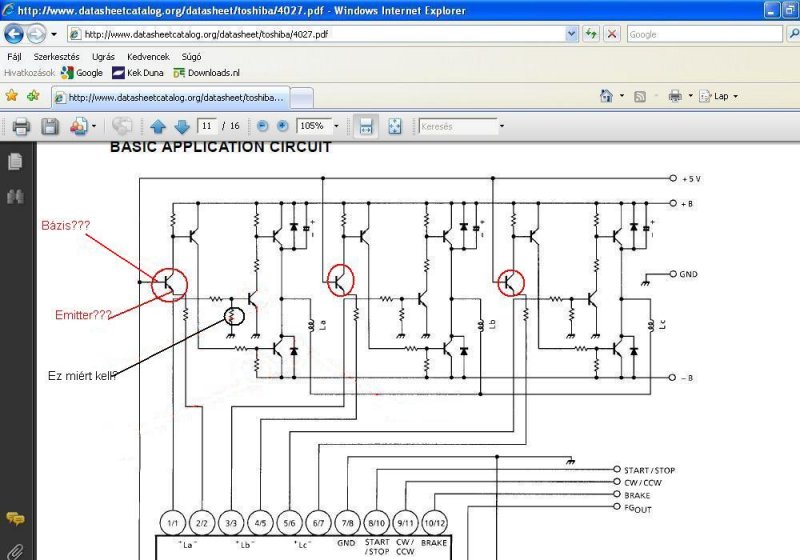Click the GND terminal label
The height and width of the screenshot is (560, 800).
click(x=688, y=274)
